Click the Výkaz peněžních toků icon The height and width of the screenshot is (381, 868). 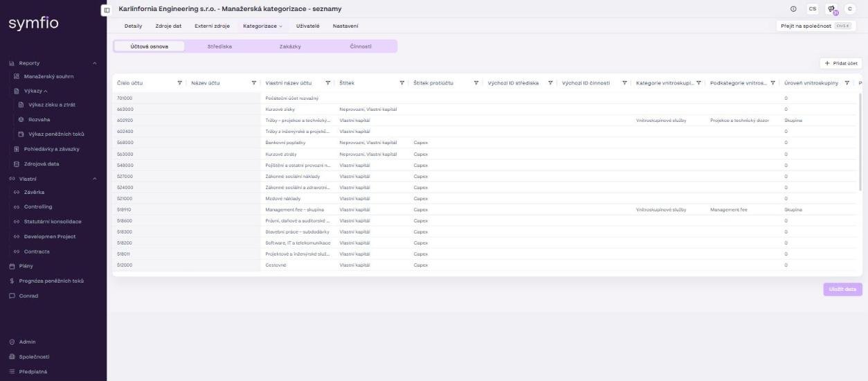tap(21, 134)
